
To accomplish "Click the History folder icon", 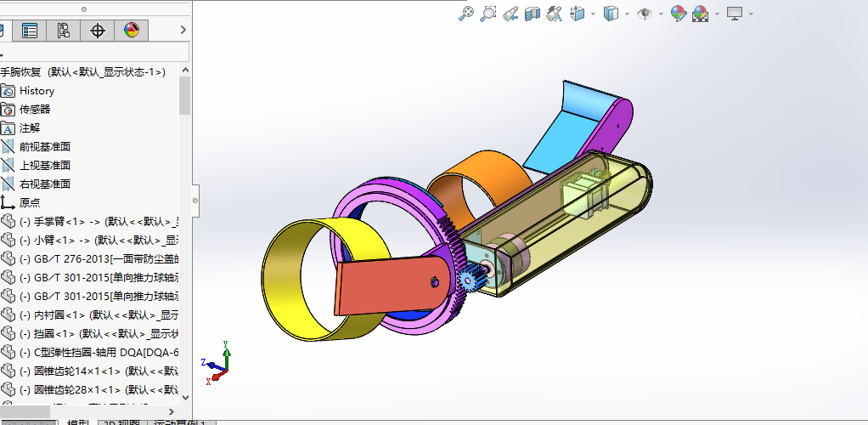I will click(8, 91).
